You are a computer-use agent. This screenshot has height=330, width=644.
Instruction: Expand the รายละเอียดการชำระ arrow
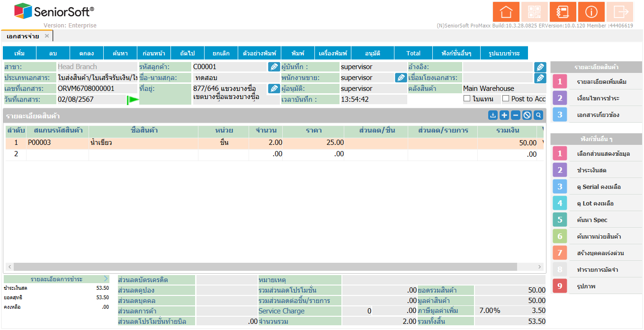pyautogui.click(x=106, y=279)
